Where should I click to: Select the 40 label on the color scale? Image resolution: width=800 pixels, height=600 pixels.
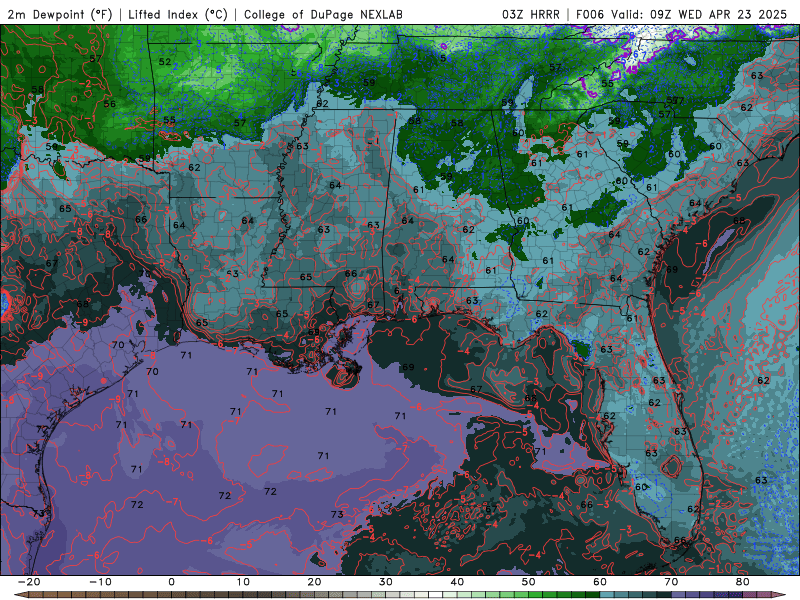[x=457, y=582]
